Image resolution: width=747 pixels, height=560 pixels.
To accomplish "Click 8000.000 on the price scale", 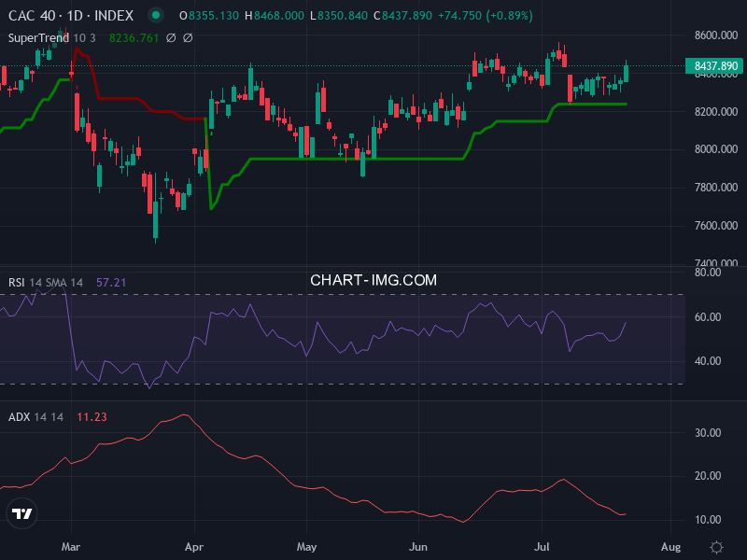I will 716,149.
